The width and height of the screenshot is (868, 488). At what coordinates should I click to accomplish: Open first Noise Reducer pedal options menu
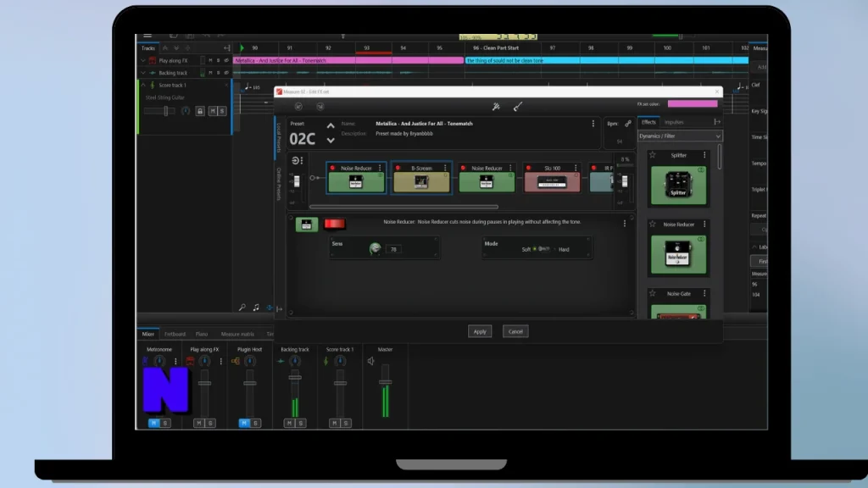(380, 168)
